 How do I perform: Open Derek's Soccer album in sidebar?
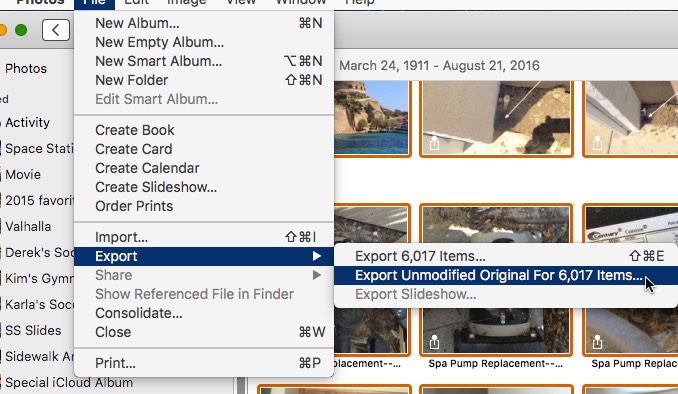click(39, 252)
